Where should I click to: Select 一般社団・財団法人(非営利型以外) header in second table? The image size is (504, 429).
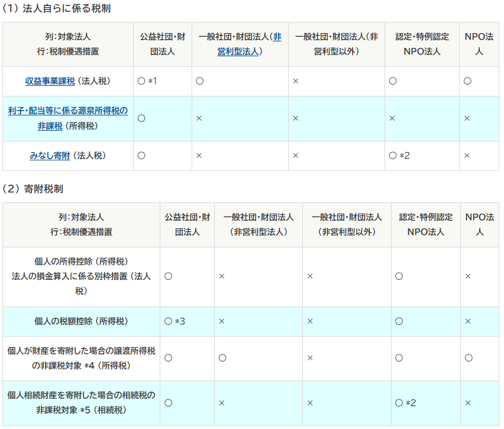pyautogui.click(x=347, y=224)
